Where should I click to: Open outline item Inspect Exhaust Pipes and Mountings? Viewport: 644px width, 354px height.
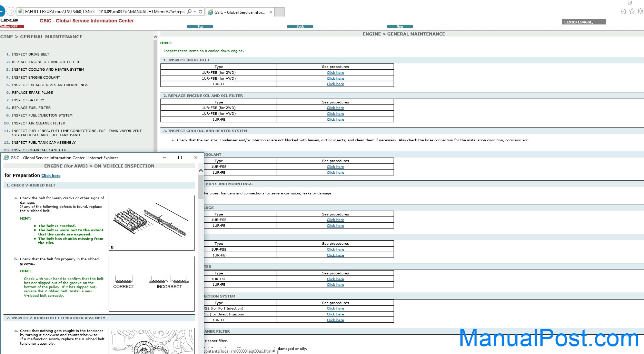pos(50,85)
